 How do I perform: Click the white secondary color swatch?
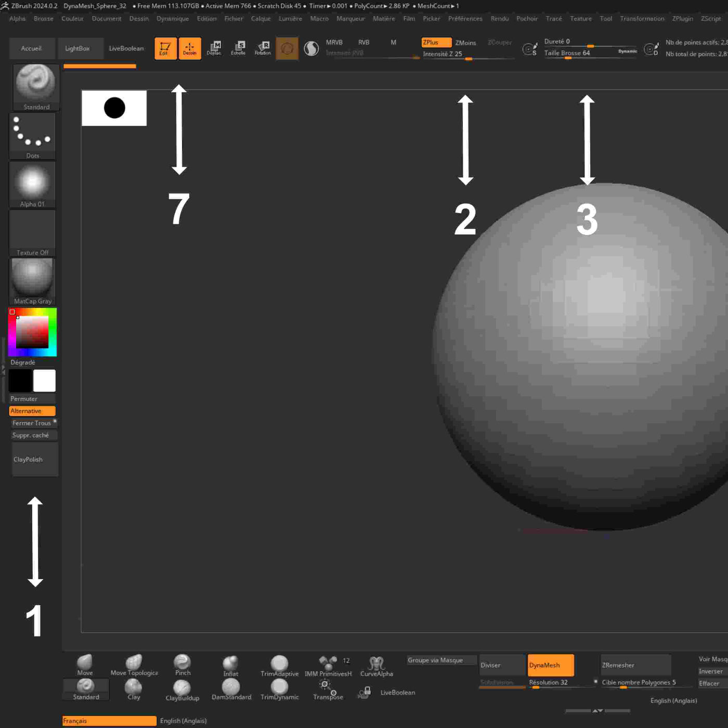(44, 381)
